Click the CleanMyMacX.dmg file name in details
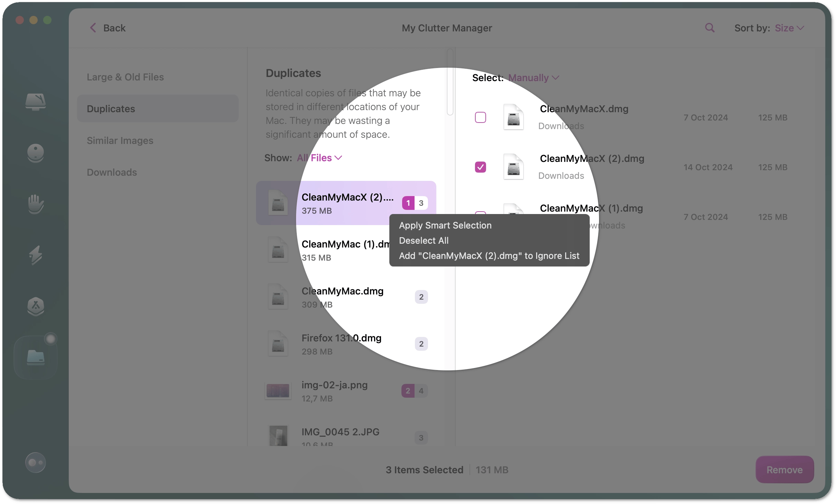 click(x=584, y=109)
